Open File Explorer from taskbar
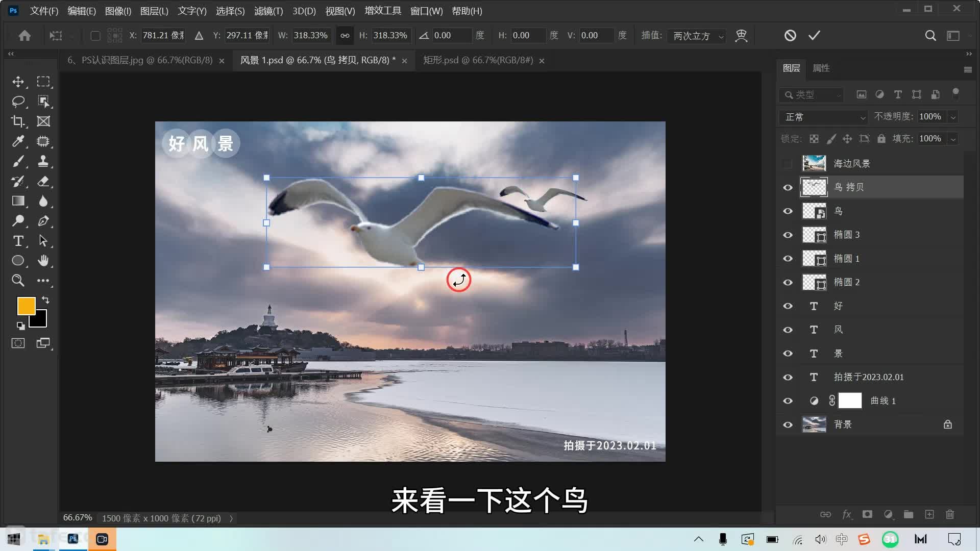Image resolution: width=980 pixels, height=551 pixels. (x=44, y=539)
